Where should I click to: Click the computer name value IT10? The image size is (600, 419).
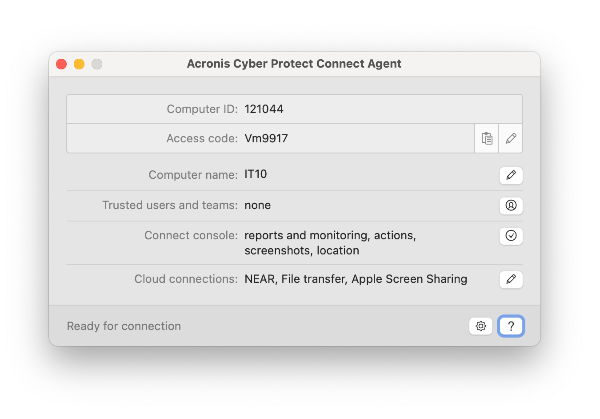(256, 174)
